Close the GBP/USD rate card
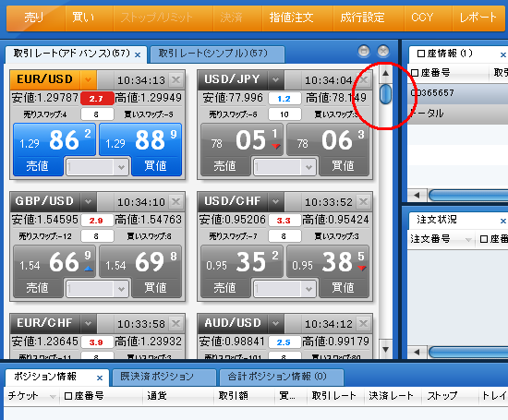Screen dimensions: 508x420 (175, 201)
